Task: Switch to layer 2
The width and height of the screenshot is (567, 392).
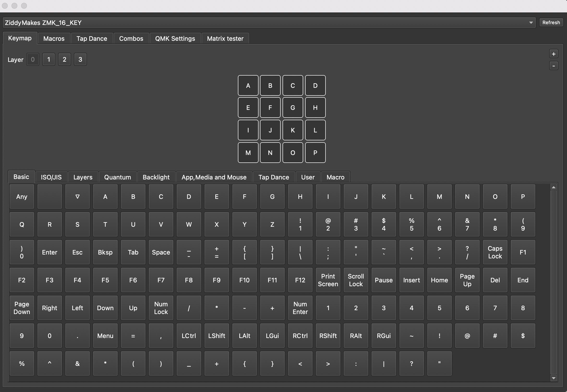Action: click(x=64, y=59)
